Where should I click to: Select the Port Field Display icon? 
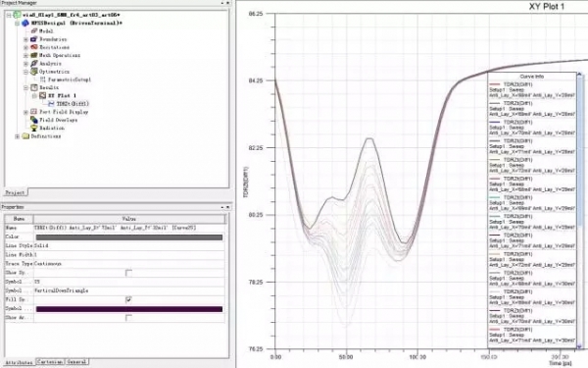point(34,112)
